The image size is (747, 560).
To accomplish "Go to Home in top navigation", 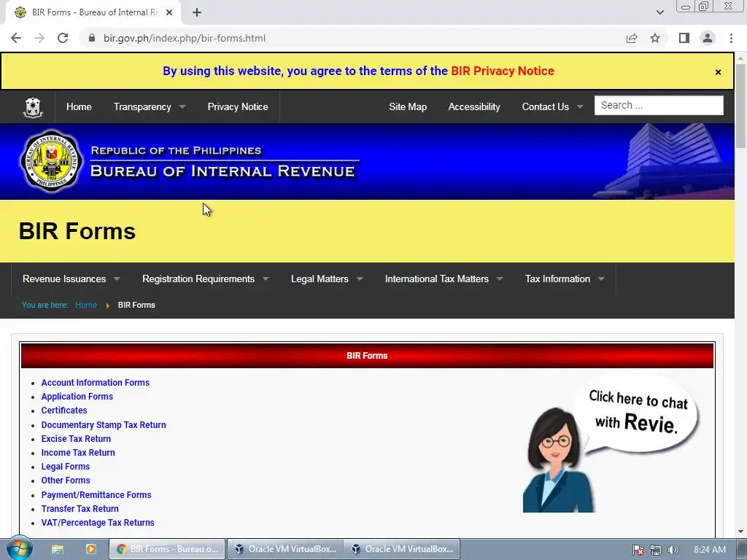I will point(79,106).
